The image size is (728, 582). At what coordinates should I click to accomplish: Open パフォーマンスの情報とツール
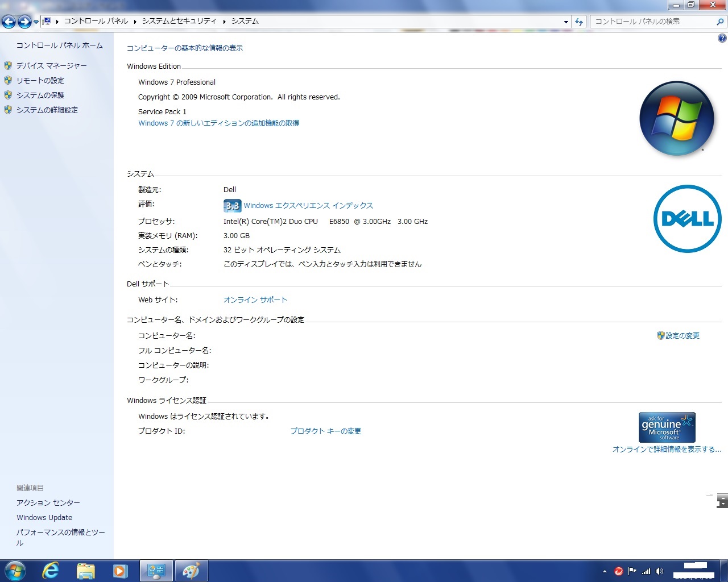pyautogui.click(x=61, y=538)
